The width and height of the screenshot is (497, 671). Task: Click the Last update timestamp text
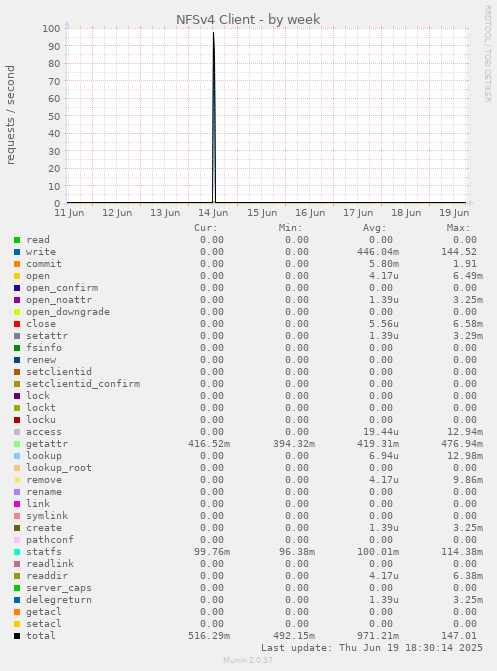pos(372,648)
